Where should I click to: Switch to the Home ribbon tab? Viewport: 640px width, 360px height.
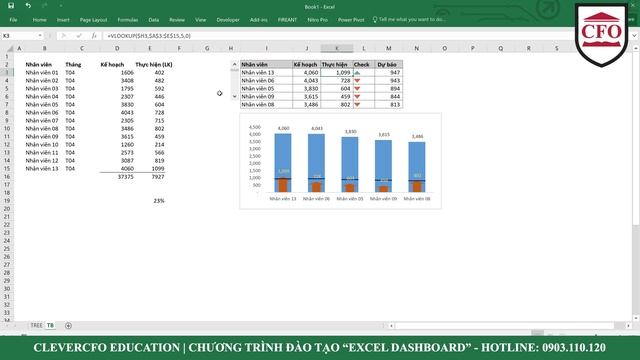pos(40,20)
